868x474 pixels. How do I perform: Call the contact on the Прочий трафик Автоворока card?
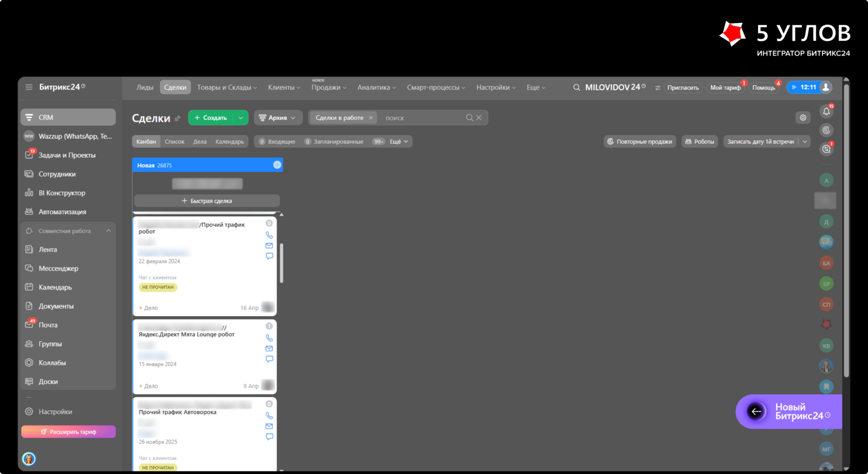[x=269, y=415]
